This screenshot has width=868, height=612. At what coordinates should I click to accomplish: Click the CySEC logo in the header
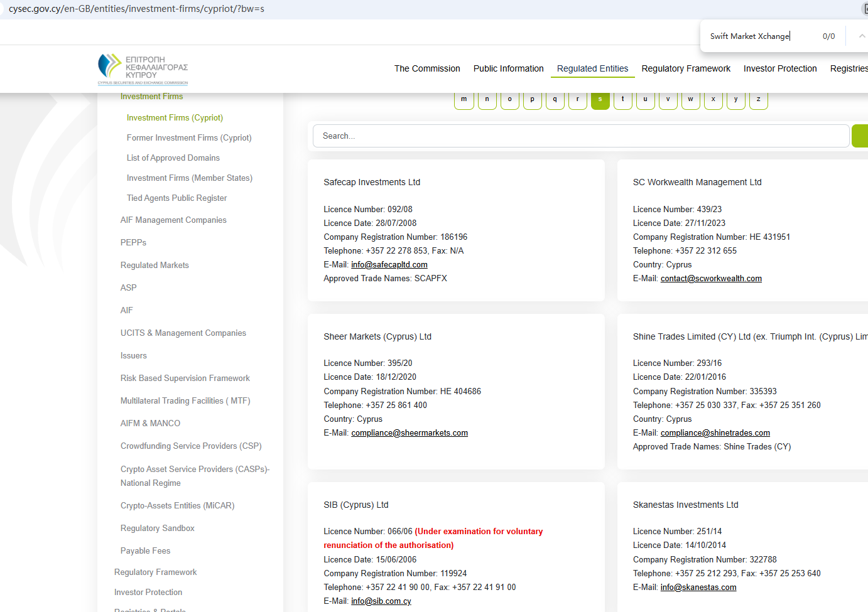[x=143, y=69]
